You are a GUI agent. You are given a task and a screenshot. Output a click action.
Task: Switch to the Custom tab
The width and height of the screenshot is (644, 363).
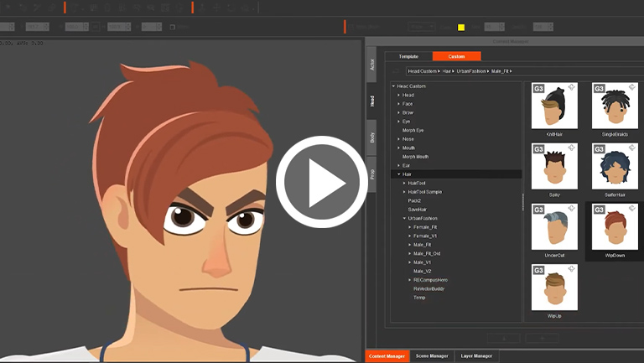(456, 56)
